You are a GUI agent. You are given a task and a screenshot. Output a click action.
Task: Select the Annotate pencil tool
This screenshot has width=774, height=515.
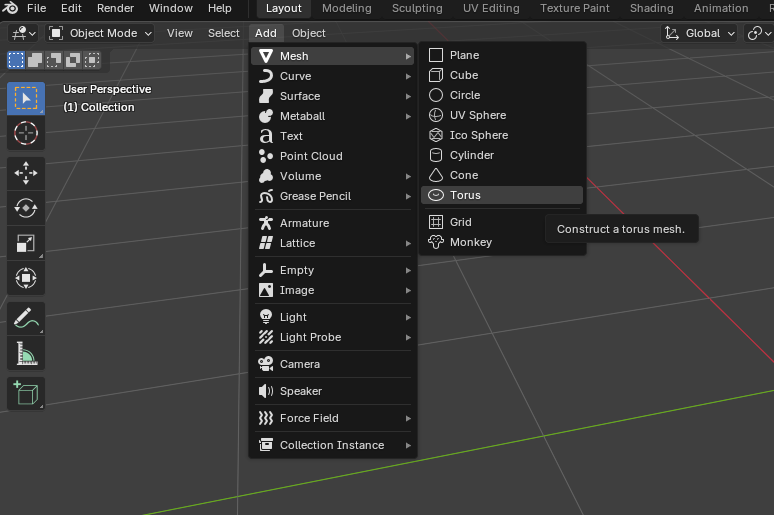26,318
